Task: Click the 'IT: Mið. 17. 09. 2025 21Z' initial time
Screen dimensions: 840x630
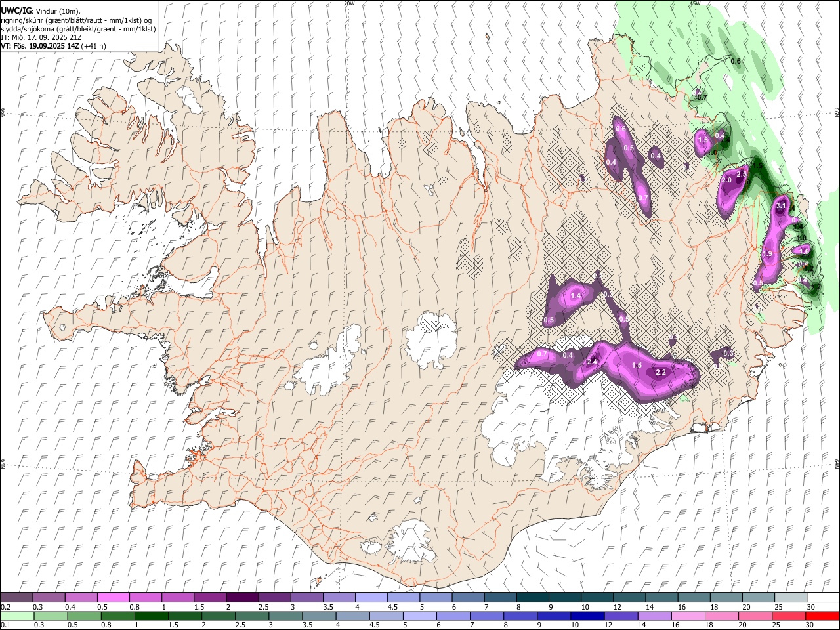Action: [x=41, y=37]
